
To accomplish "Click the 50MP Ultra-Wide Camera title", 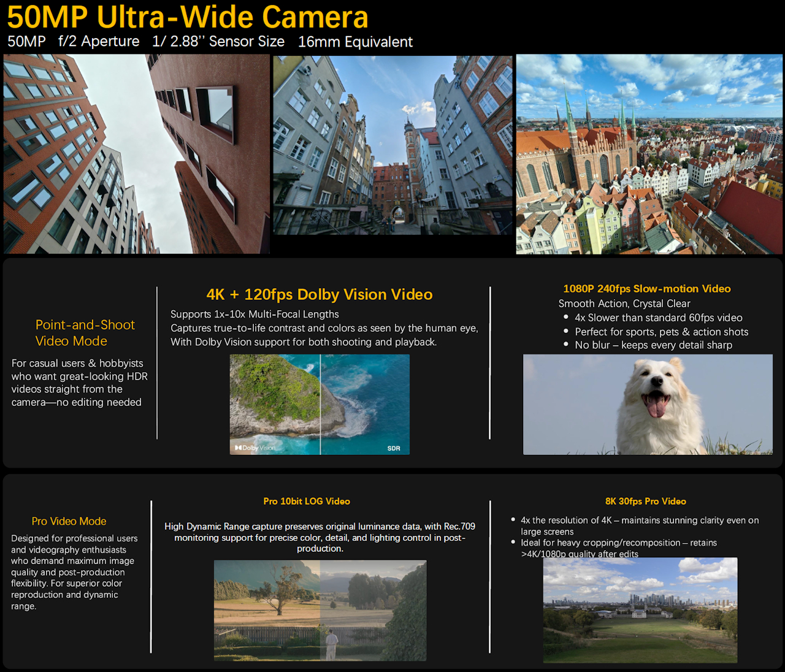I will [x=188, y=17].
